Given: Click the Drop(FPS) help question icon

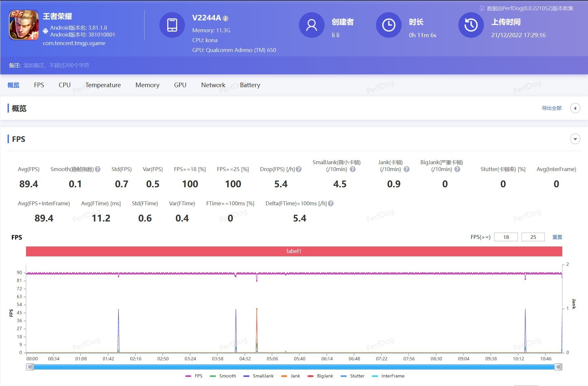Looking at the screenshot, I should point(299,169).
